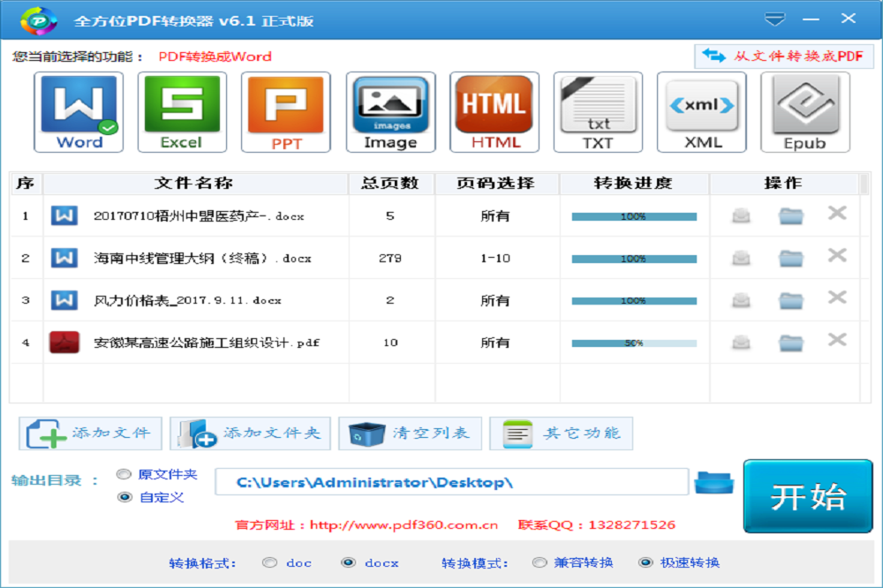Select the 原文件夹 output directory option
The height and width of the screenshot is (588, 883).
[x=122, y=473]
